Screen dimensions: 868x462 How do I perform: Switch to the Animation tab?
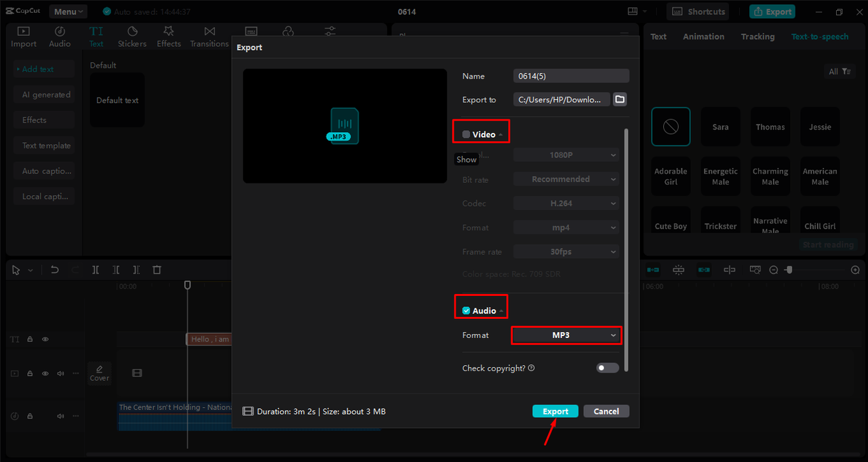703,37
